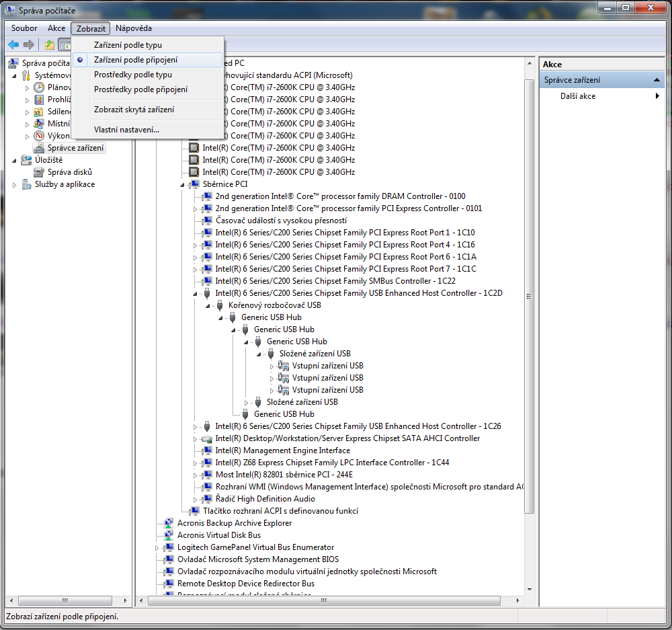Click the Back arrow toolbar icon
Image resolution: width=672 pixels, height=630 pixels.
tap(13, 44)
